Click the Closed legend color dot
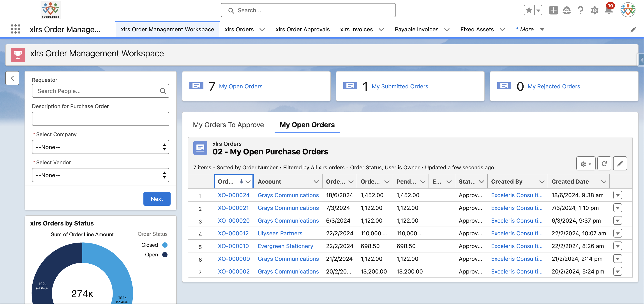The height and width of the screenshot is (304, 644). (165, 245)
